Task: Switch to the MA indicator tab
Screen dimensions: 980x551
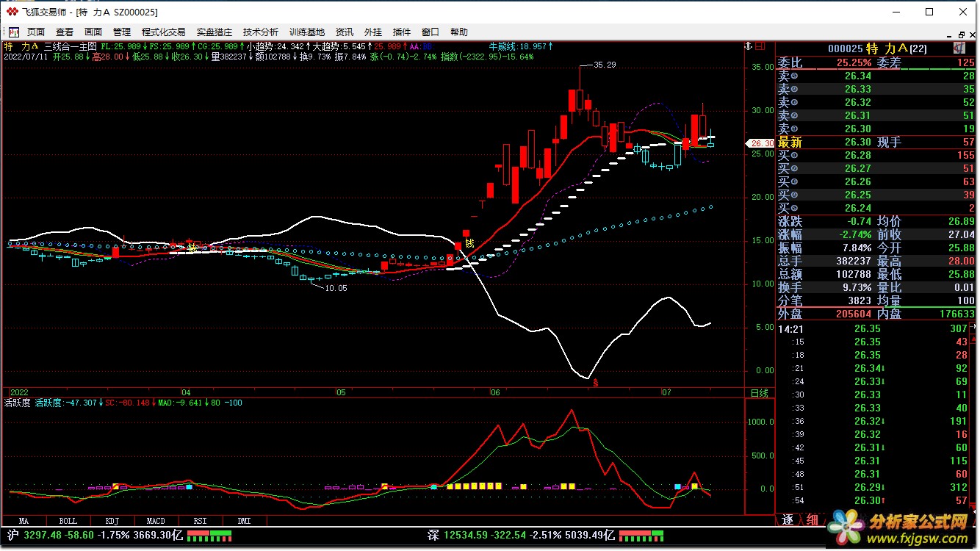Action: [24, 521]
